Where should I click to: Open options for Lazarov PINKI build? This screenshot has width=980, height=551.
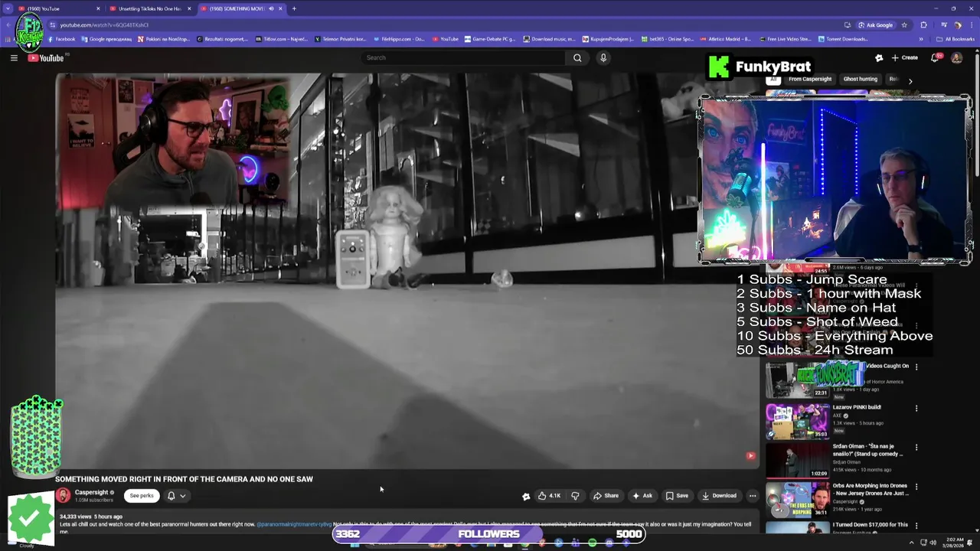916,408
